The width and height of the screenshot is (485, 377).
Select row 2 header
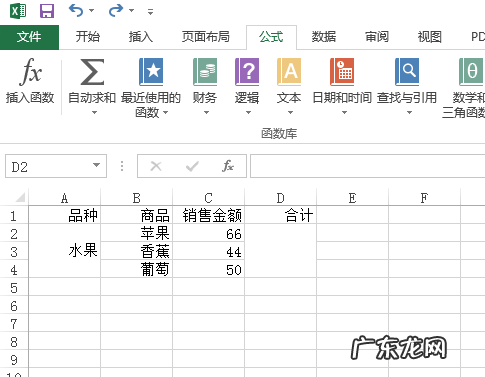click(x=14, y=234)
